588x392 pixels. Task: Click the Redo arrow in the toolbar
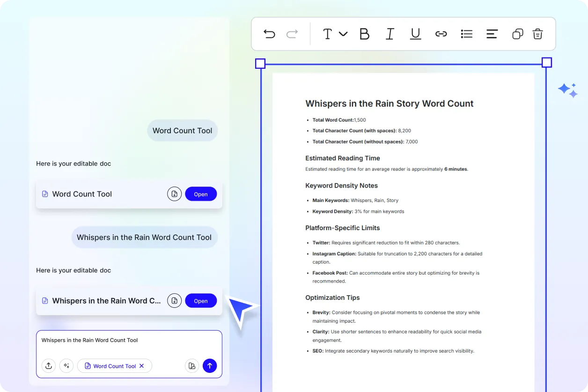pos(292,34)
